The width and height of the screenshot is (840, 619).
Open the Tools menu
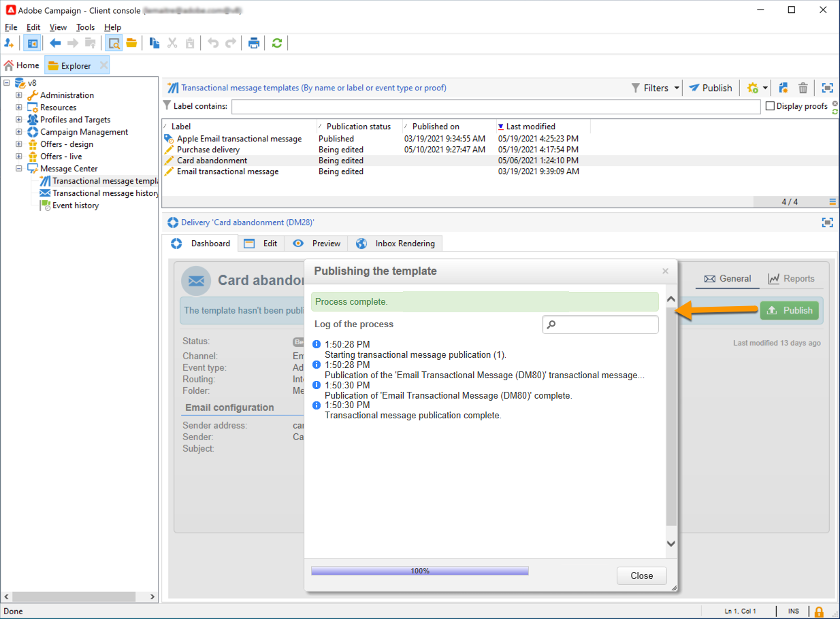coord(85,27)
